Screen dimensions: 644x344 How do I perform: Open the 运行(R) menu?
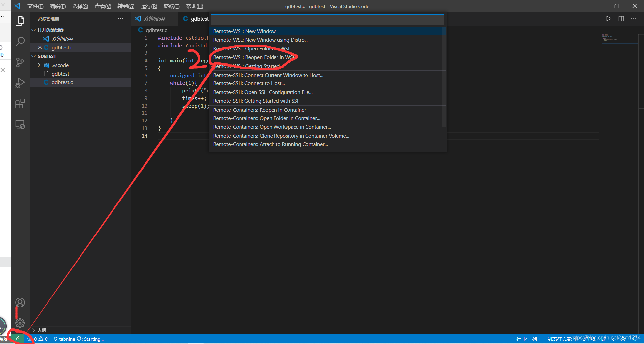coord(149,6)
